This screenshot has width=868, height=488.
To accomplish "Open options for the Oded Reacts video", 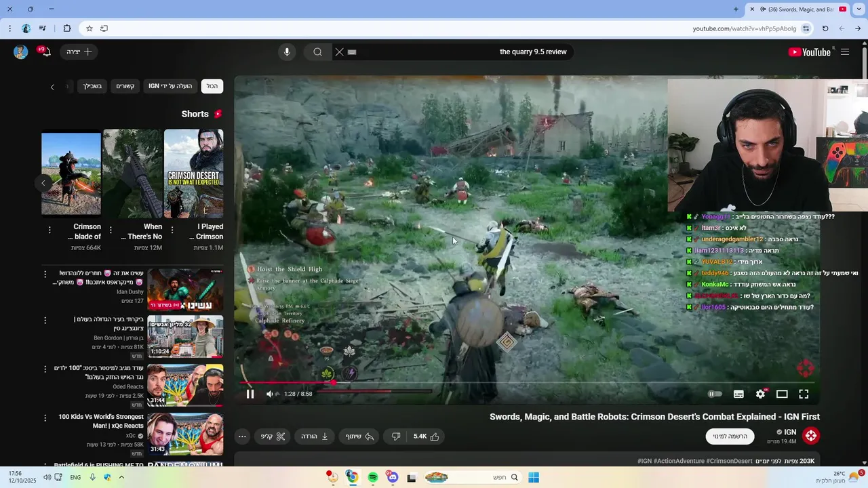I will [45, 369].
